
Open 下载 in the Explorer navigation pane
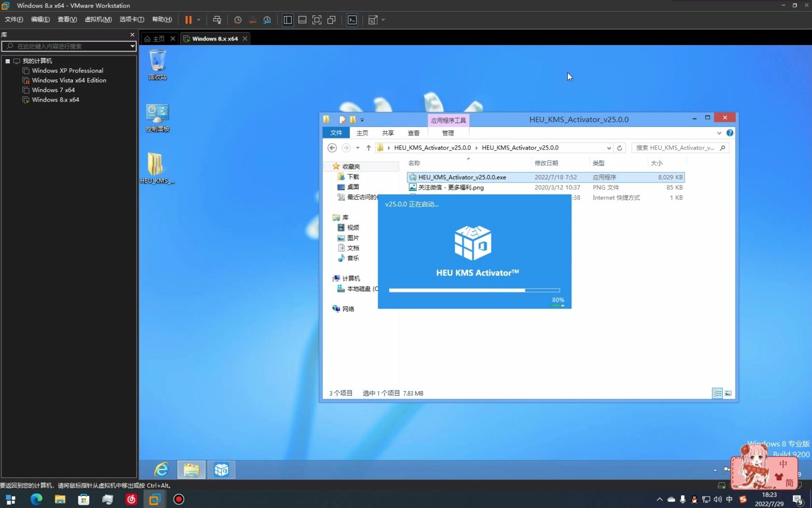348,177
